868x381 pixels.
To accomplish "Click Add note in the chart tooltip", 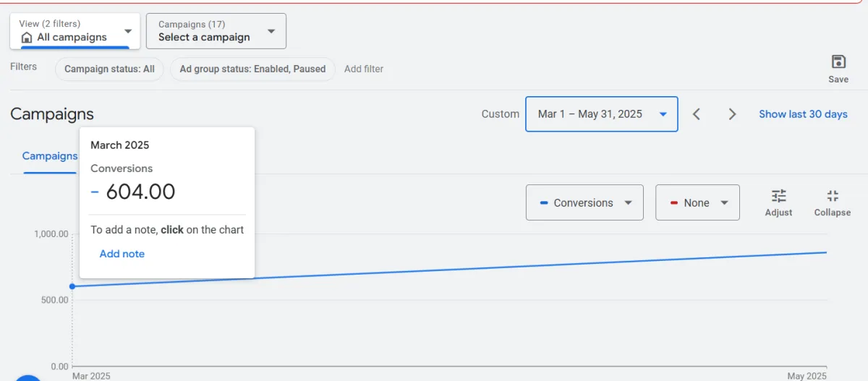I will [122, 254].
